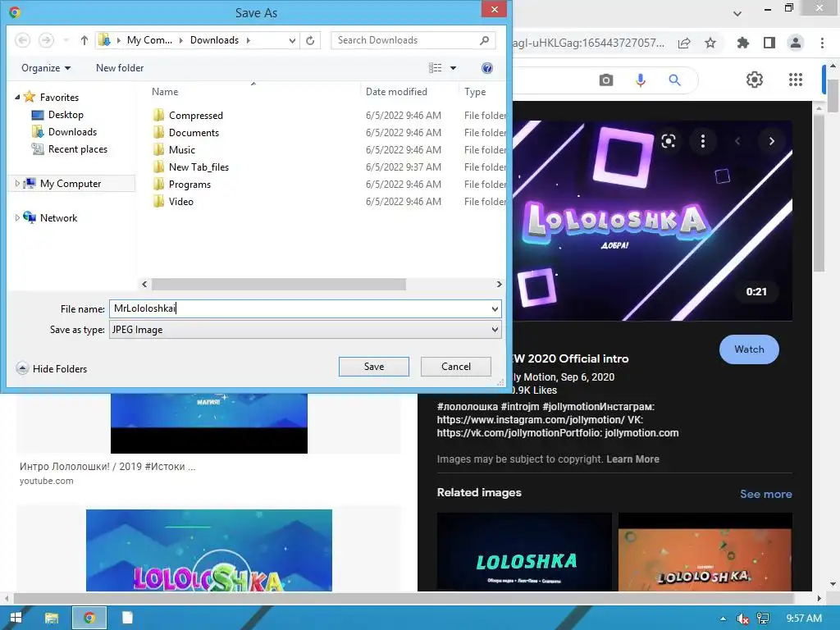Start voice search microphone icon

640,80
